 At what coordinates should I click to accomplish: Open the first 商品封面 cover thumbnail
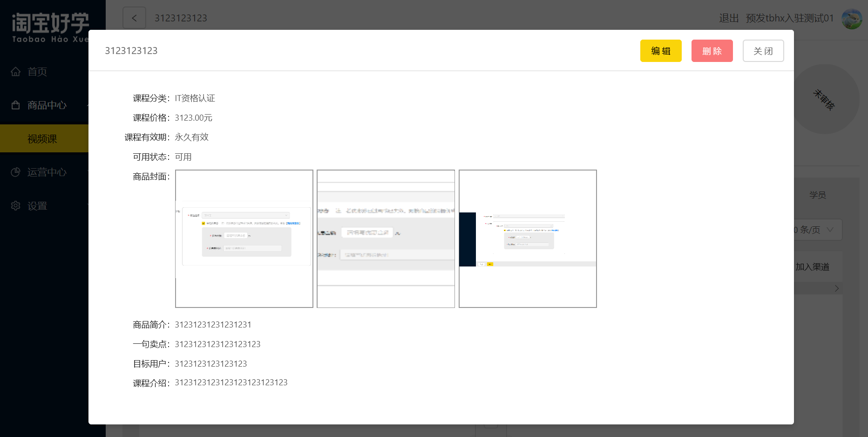click(x=244, y=239)
